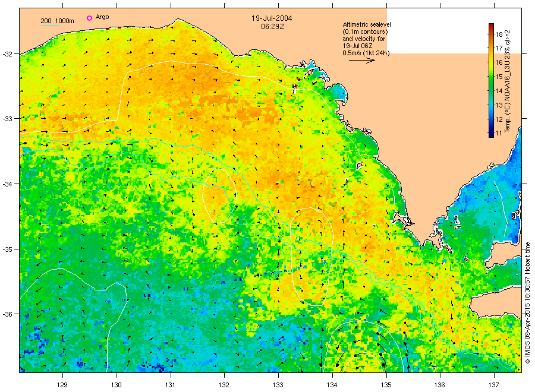The image size is (535, 392).
Task: Click the magenta Argo circle marker
Action: (89, 18)
